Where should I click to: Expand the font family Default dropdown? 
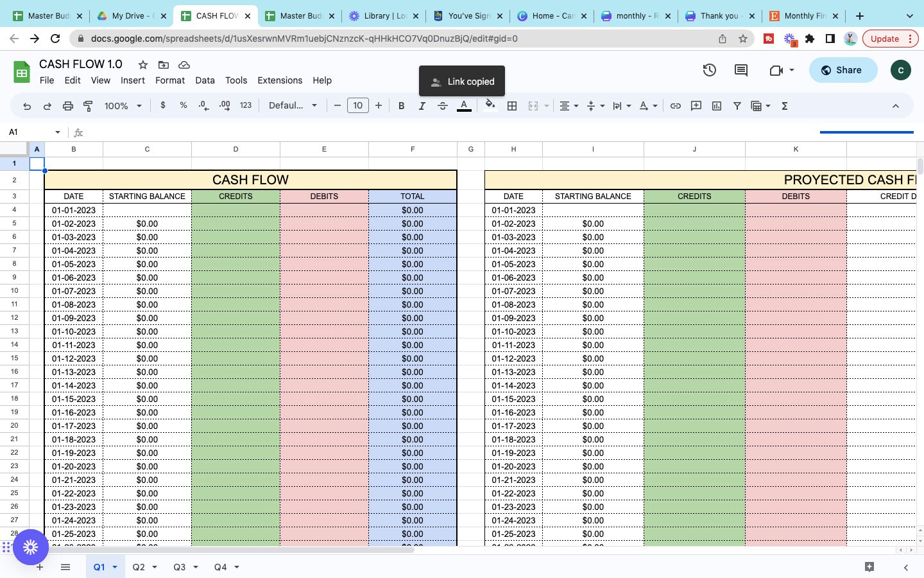click(293, 105)
